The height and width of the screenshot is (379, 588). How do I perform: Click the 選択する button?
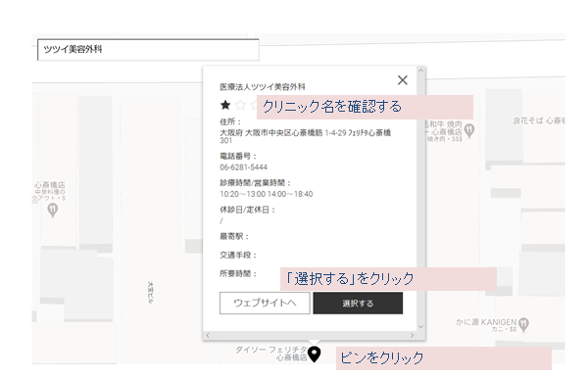click(x=358, y=304)
